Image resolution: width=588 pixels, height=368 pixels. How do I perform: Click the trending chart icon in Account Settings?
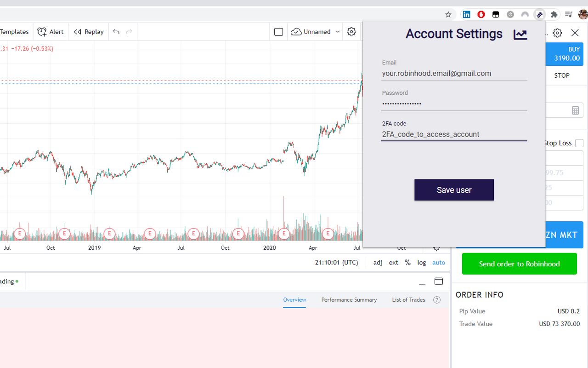point(520,34)
